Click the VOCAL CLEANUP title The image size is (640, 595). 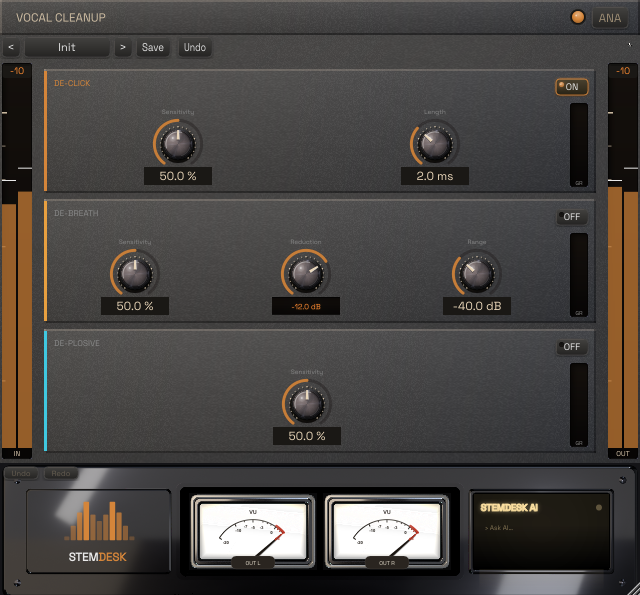61,18
